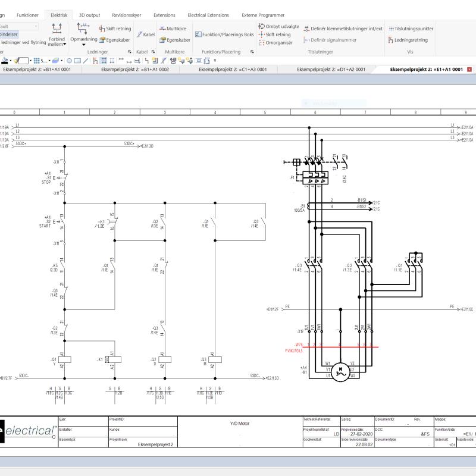Click the grid icon in the toolbar

(37, 61)
